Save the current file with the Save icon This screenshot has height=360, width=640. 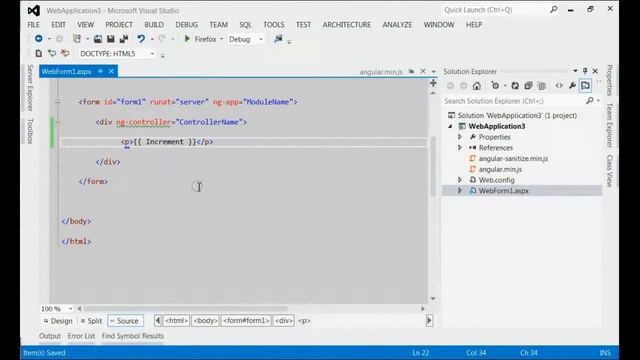(111, 39)
